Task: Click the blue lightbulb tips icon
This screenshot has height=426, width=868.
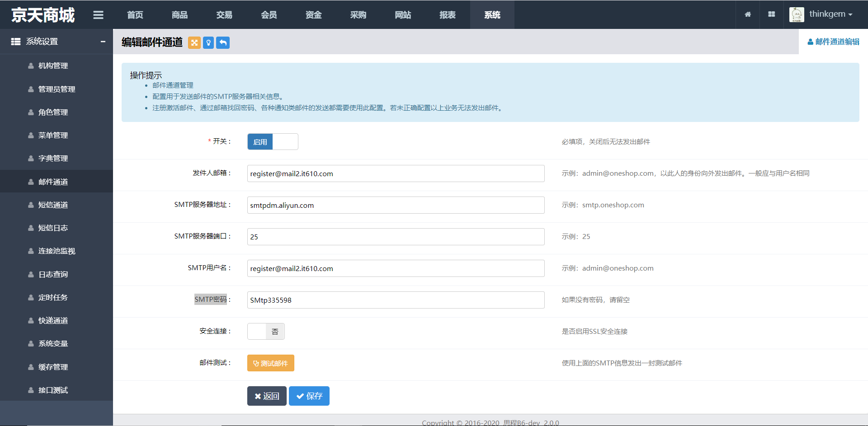Action: click(208, 42)
